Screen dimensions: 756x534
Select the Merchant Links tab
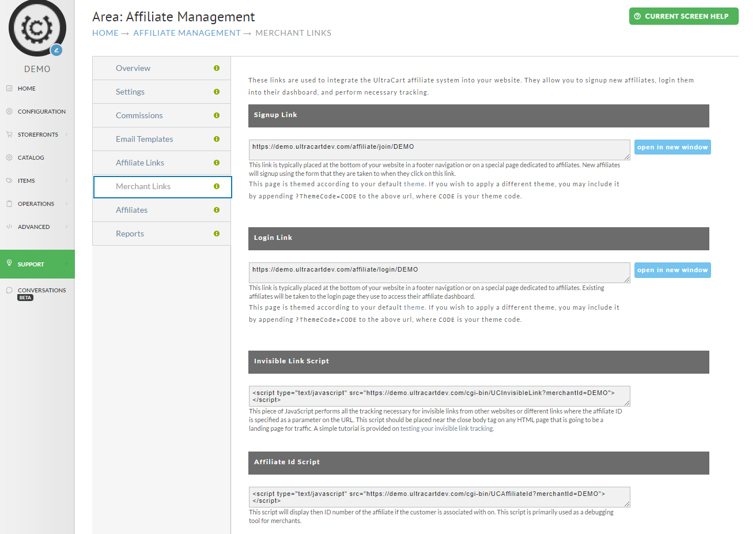[x=162, y=186]
